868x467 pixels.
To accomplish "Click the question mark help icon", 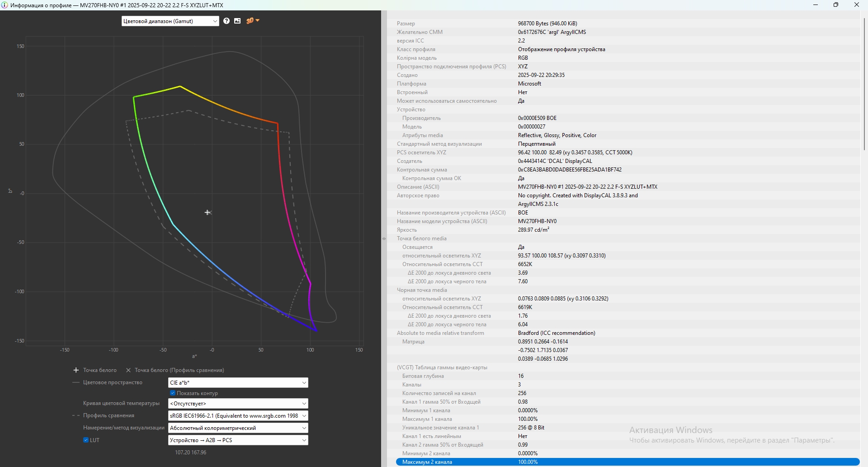I will click(226, 21).
